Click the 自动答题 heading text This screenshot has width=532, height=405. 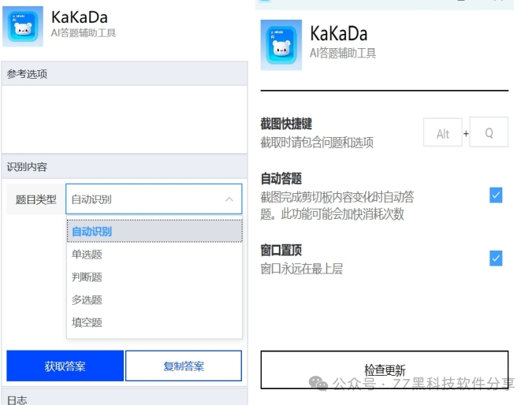pyautogui.click(x=281, y=178)
